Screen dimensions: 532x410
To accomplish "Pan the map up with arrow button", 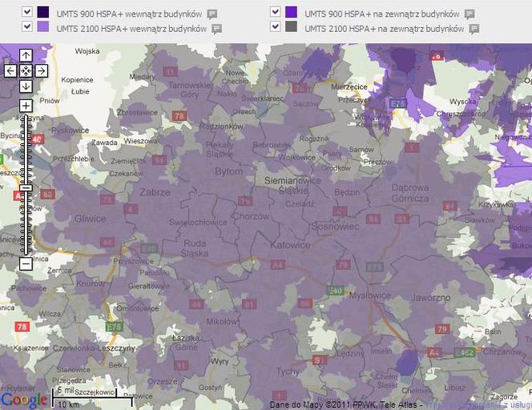I will coord(26,55).
